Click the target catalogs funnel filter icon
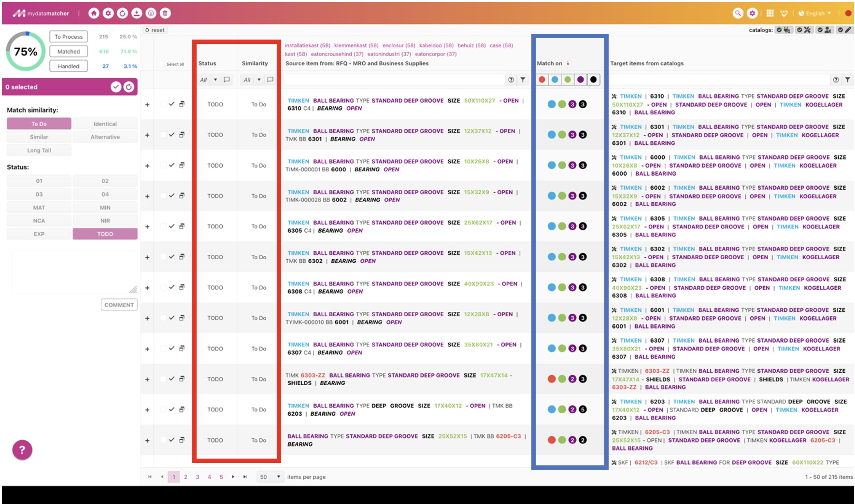 (x=847, y=80)
